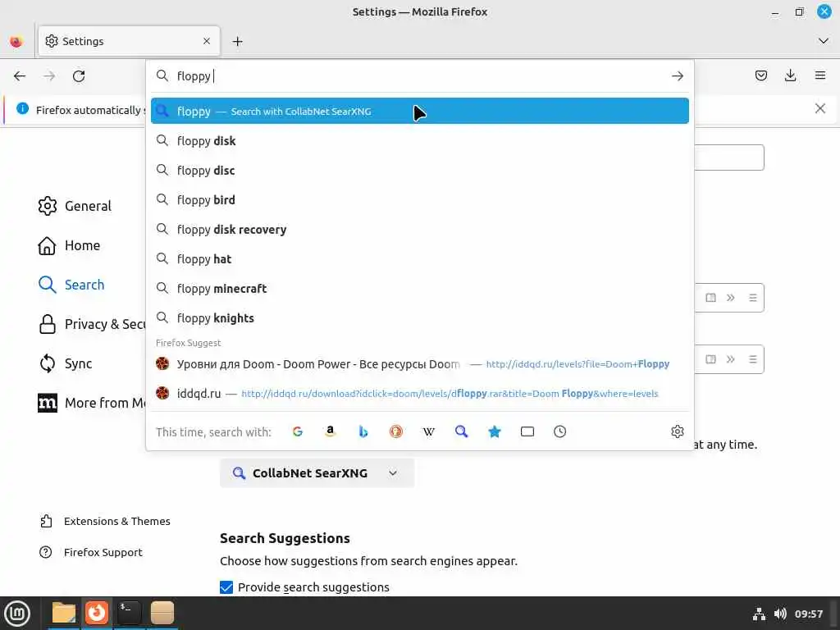Toggle Provide search suggestions checkbox
The image size is (840, 630).
[226, 587]
